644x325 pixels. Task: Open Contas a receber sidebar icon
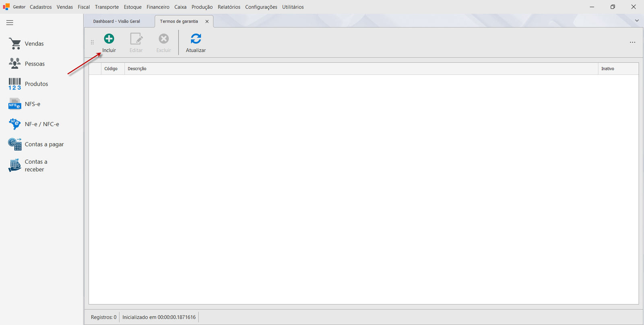15,165
